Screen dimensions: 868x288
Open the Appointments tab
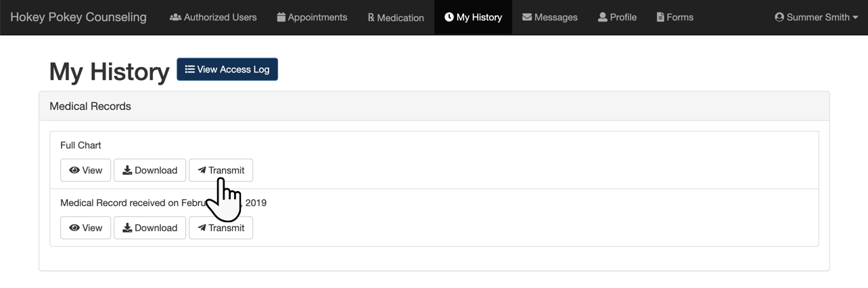coord(312,17)
